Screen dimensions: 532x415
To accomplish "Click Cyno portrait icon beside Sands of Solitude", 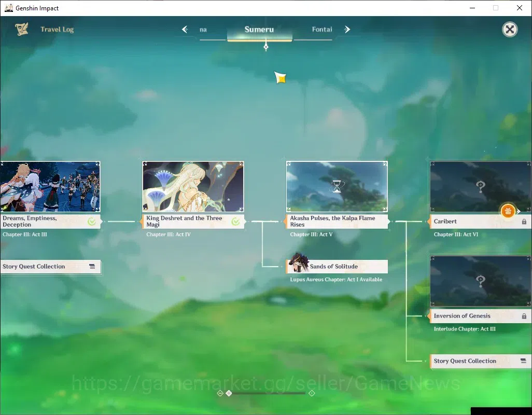I will tap(298, 262).
